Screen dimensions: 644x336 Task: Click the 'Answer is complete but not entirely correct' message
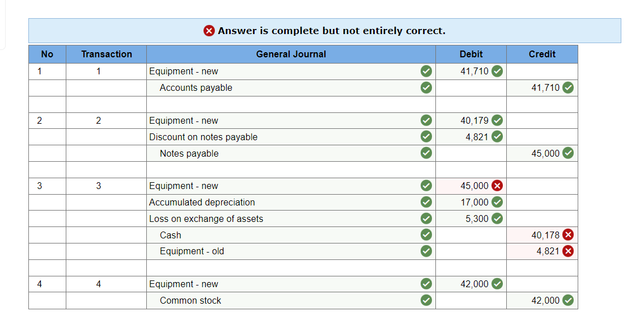point(332,31)
